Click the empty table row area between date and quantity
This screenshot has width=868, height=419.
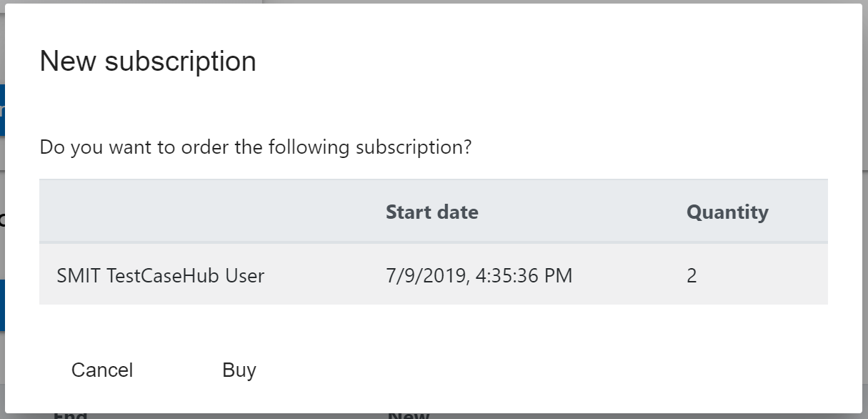pos(629,275)
